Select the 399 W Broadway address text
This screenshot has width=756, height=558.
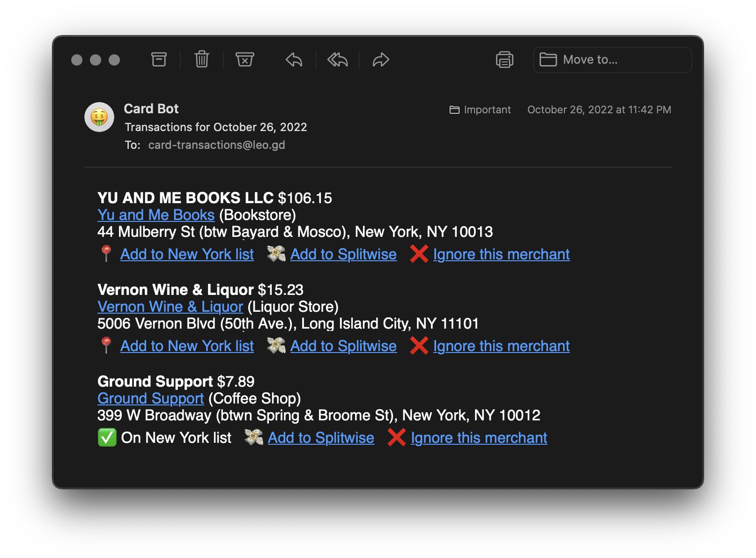click(x=319, y=415)
